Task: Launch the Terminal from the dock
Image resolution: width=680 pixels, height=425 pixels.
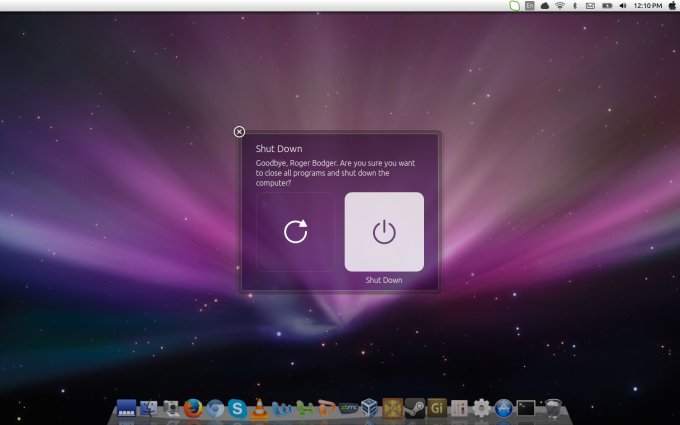Action: pos(526,408)
